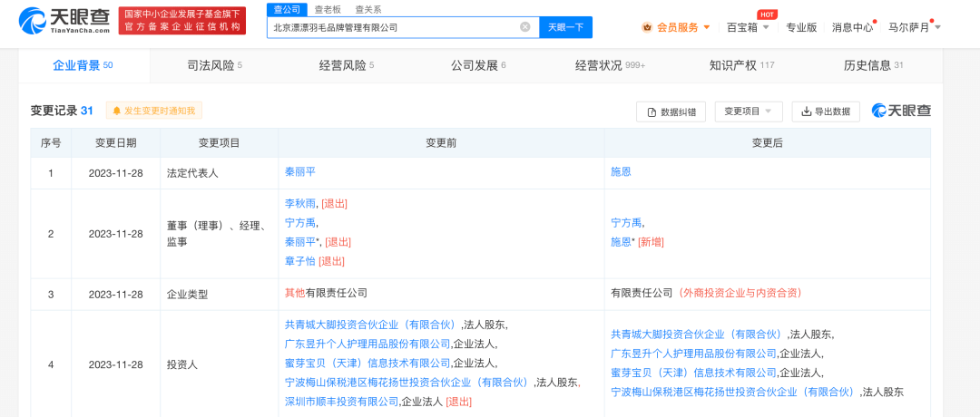Click the 天眼一下 search button
This screenshot has width=980, height=417.
(565, 27)
